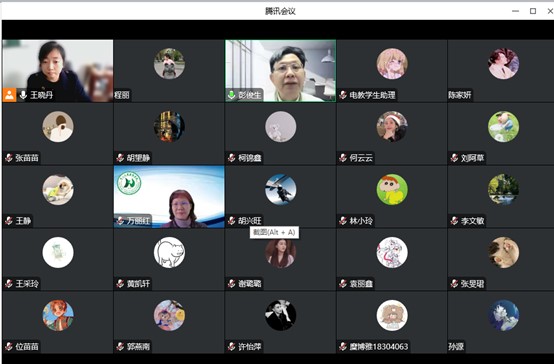Click the muted mic icon beside 李文敏
554x364 pixels.
pyautogui.click(x=454, y=221)
